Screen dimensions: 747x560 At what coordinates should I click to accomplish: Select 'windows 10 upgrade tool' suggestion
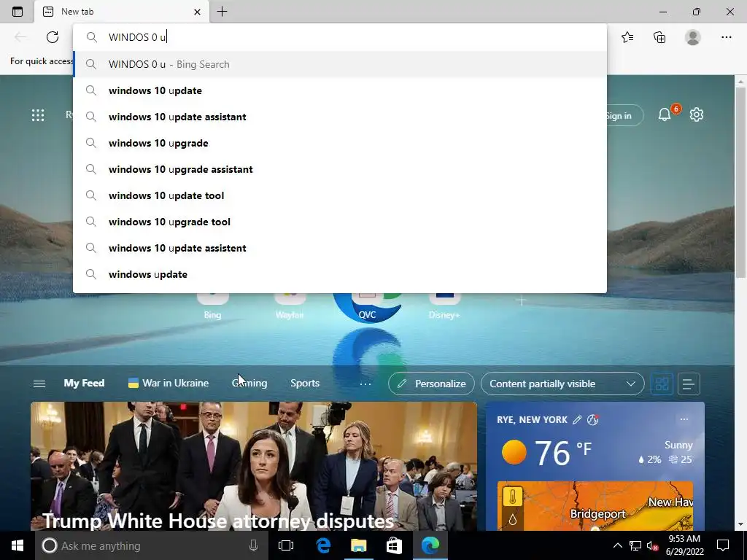point(340,222)
